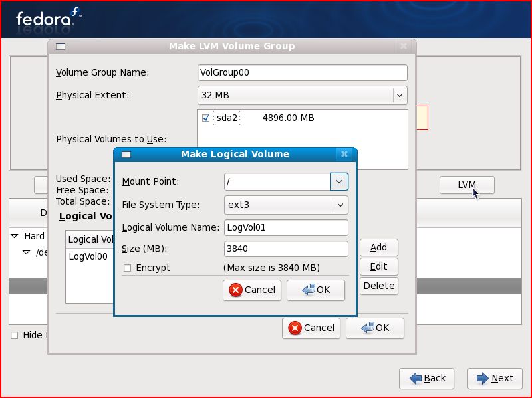532x398 pixels.
Task: Click OK in the LVM Volume Group dialog
Action: click(x=375, y=328)
